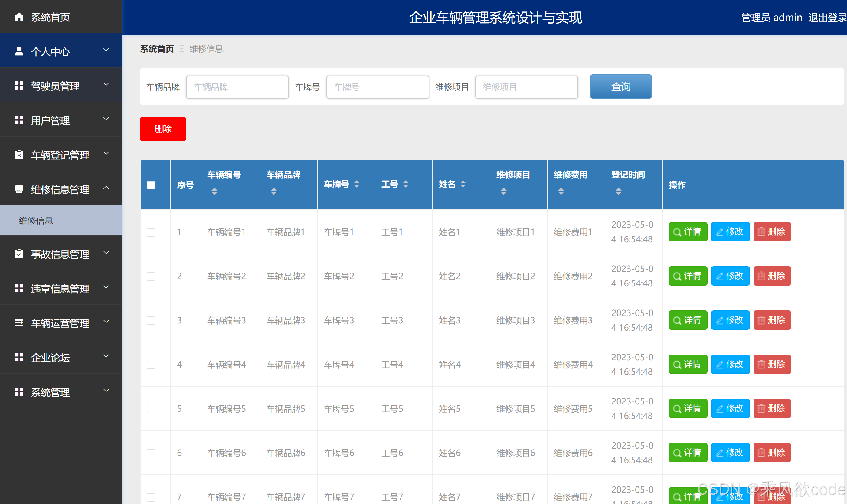Open the 维修信息 submenu item
Image resolution: width=847 pixels, height=504 pixels.
click(36, 221)
